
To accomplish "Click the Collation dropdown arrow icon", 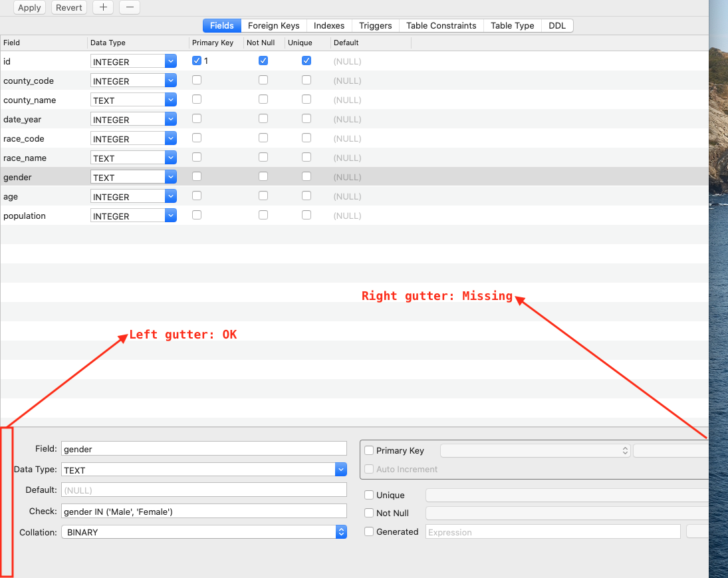I will pyautogui.click(x=340, y=531).
